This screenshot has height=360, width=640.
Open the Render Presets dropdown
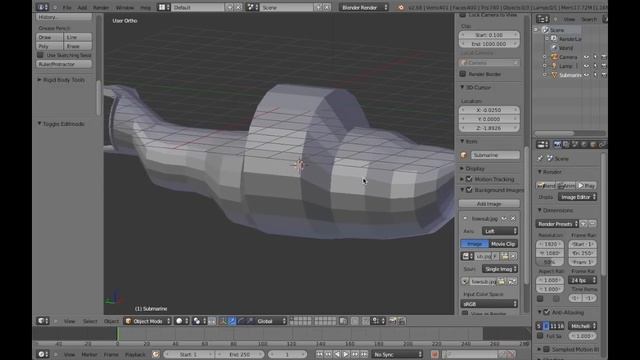[x=557, y=224]
